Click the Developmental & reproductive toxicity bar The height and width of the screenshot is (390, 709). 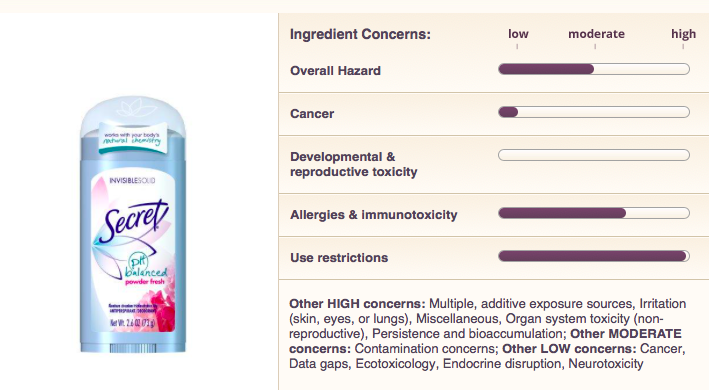(594, 155)
